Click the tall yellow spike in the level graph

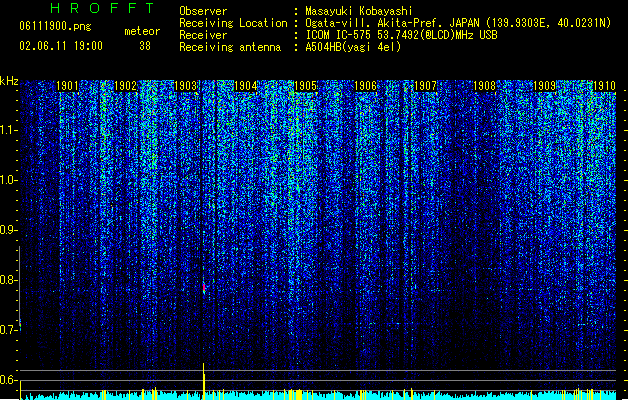pyautogui.click(x=203, y=381)
